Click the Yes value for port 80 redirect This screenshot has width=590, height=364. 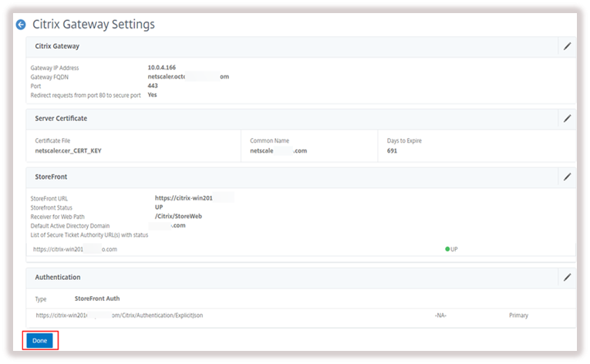152,95
